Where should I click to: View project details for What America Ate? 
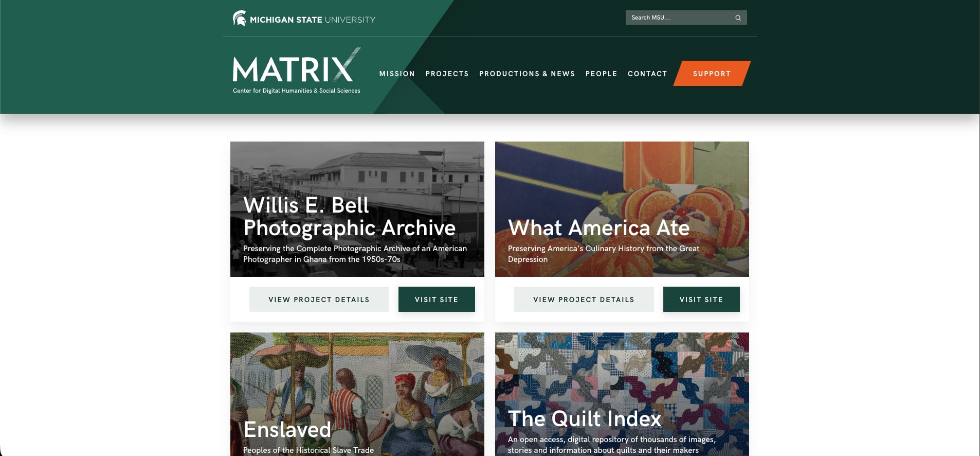pyautogui.click(x=584, y=300)
